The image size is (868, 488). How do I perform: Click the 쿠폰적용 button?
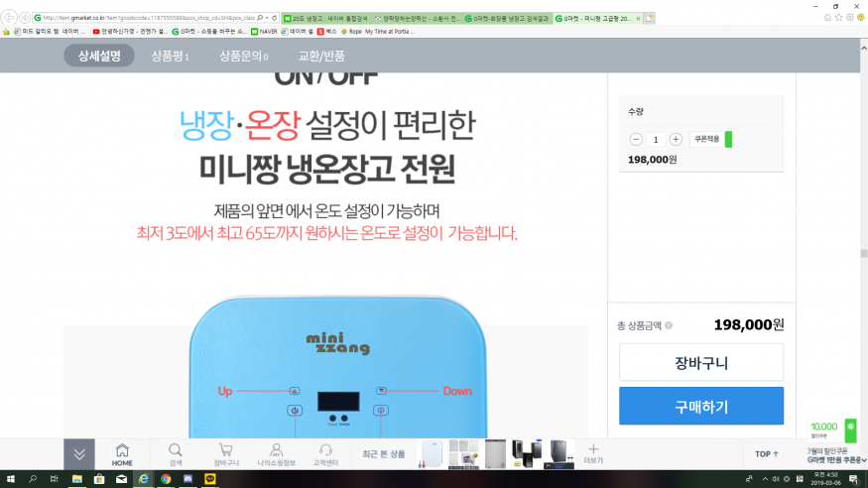(x=711, y=140)
